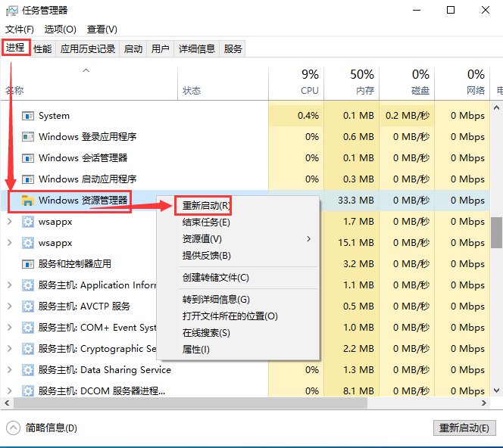Switch to the 性能 tab

42,48
